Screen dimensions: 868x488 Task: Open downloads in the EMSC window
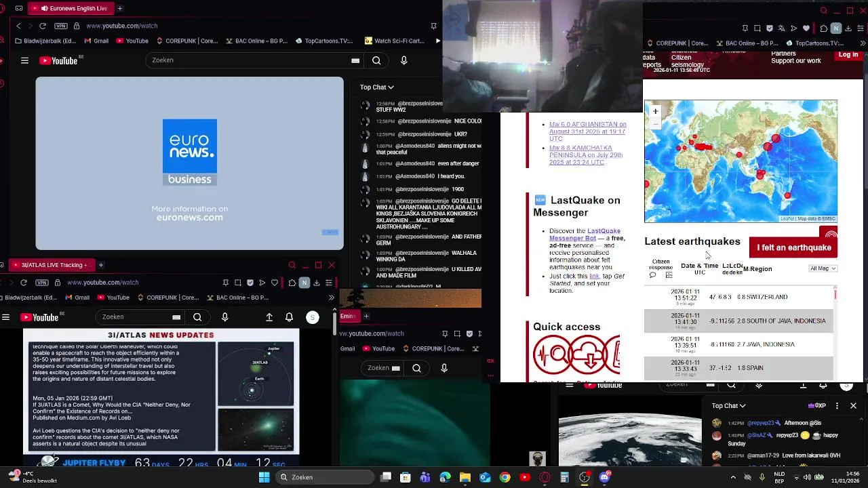[x=848, y=28]
